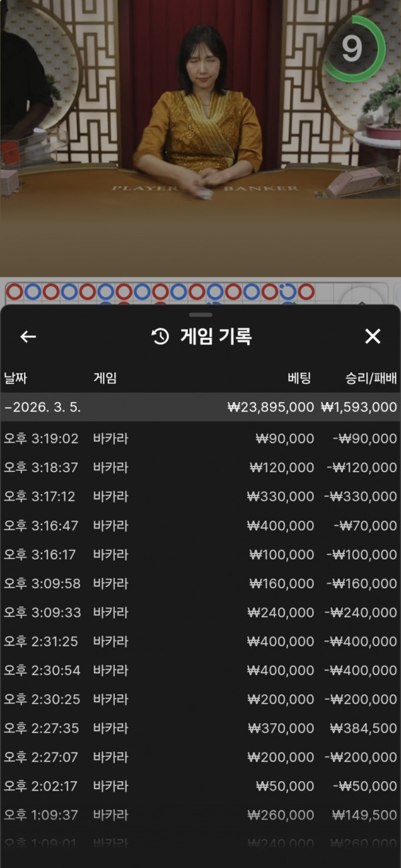The height and width of the screenshot is (868, 401).
Task: Open the 오후 2:31:25 record with ₩400,000 bet
Action: (x=200, y=642)
